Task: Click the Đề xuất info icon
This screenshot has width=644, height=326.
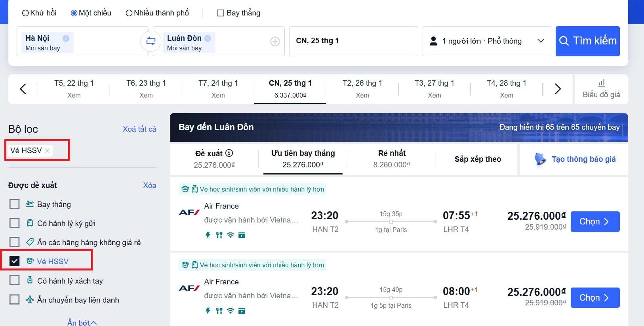Action: tap(229, 153)
